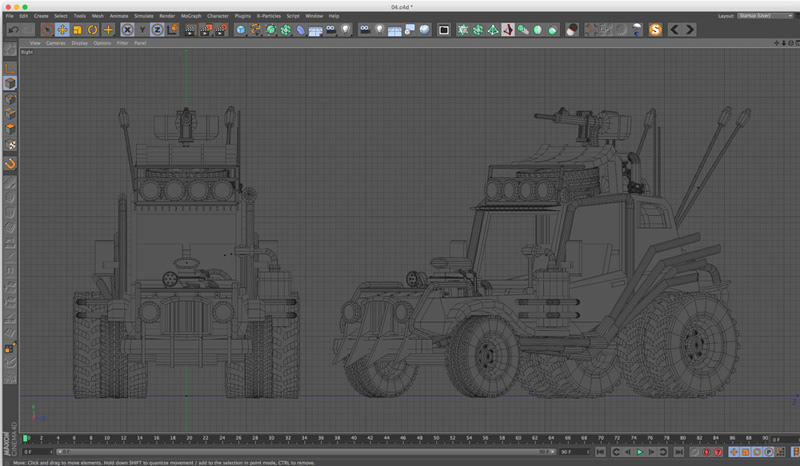The image size is (800, 466).
Task: Open the Cameras viewport menu
Action: click(56, 43)
